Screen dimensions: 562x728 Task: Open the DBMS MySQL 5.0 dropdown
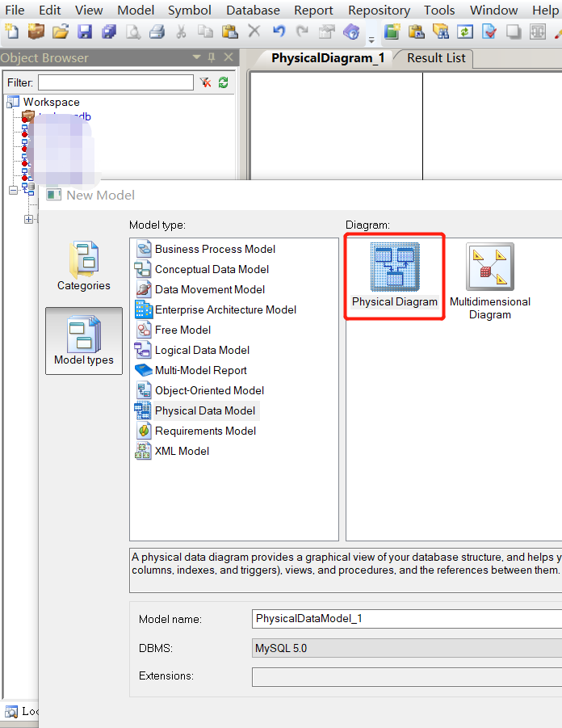click(407, 648)
